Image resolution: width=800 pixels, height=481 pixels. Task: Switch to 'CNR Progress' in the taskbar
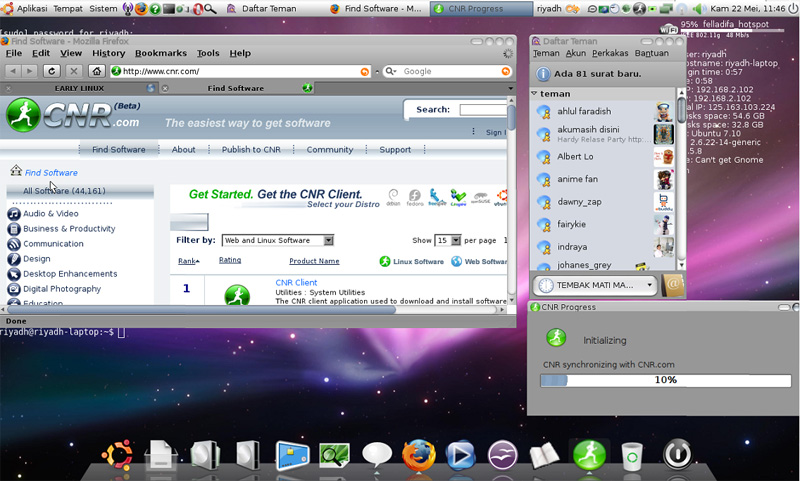tap(482, 9)
